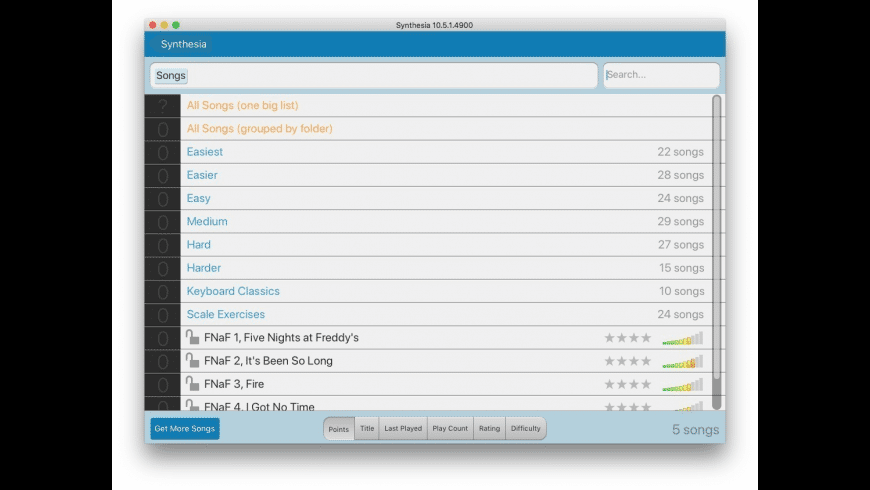Maximize the window with the green button

(176, 25)
